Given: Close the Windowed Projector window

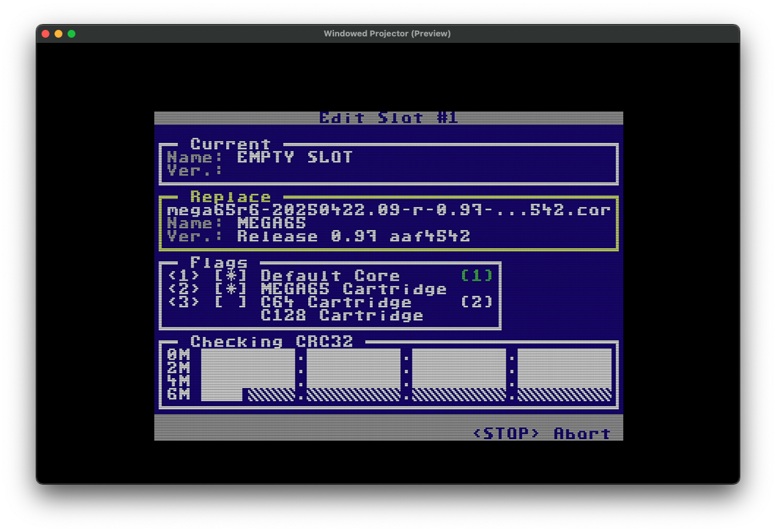Looking at the screenshot, I should tap(45, 34).
